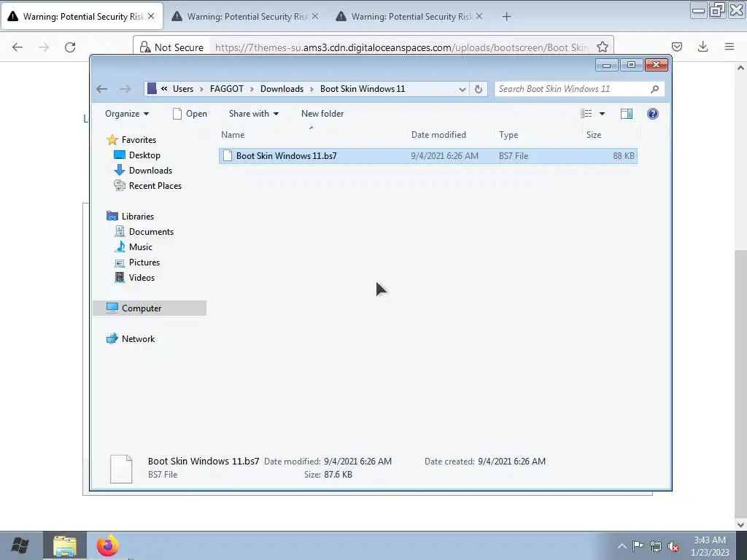Show hidden tray icons arrow

coord(622,546)
